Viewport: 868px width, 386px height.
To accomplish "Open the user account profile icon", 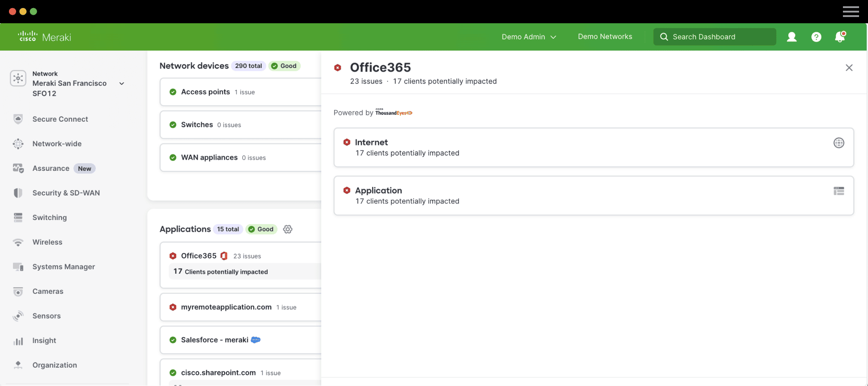I will [791, 37].
